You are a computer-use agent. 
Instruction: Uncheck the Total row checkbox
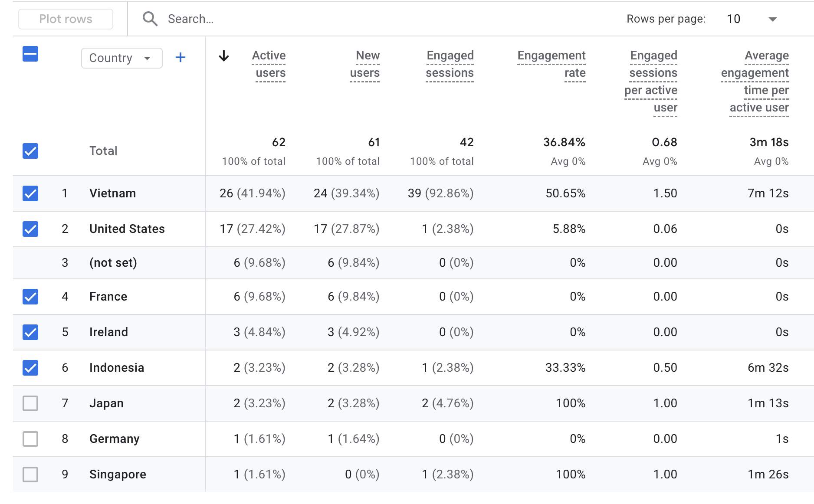coord(30,151)
